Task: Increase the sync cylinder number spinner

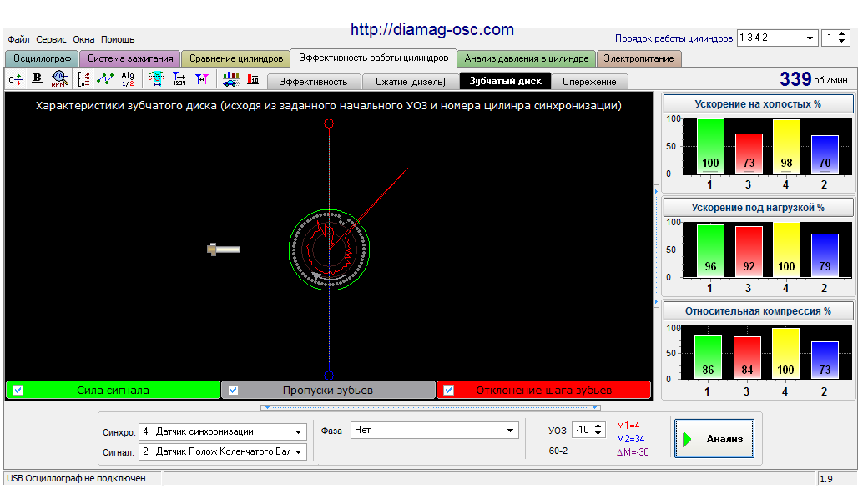Action: pyautogui.click(x=841, y=33)
